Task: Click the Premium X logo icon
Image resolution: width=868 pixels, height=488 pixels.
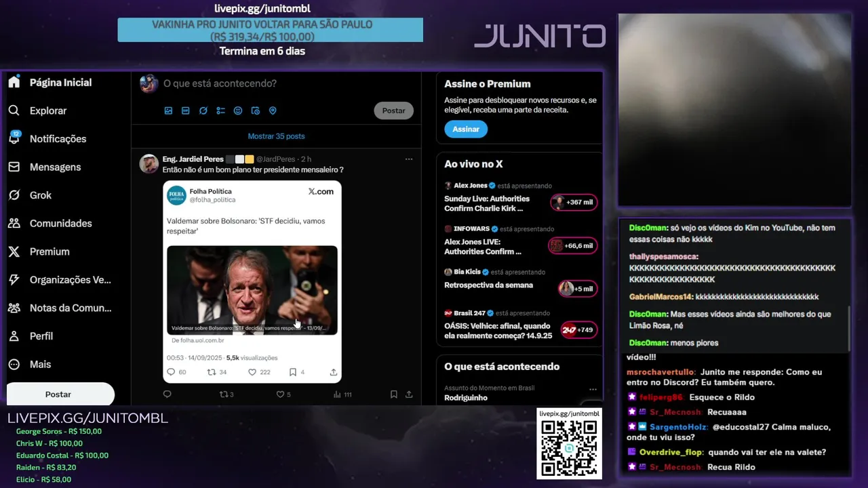Action: [14, 251]
